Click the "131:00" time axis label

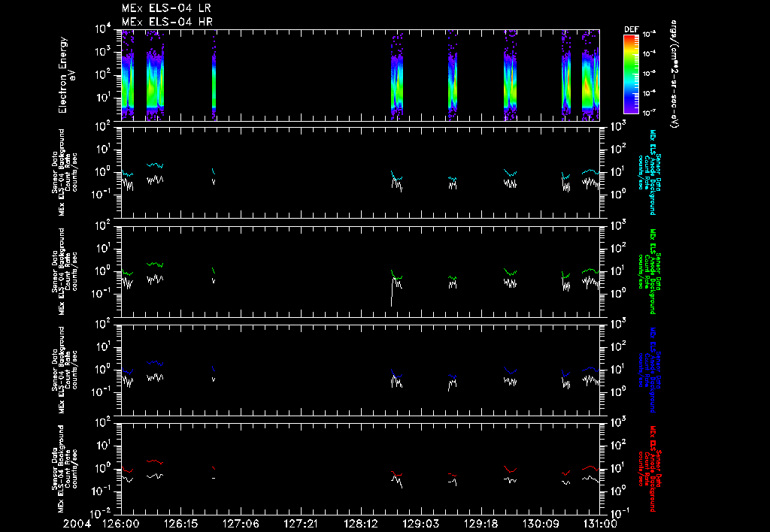(599, 524)
